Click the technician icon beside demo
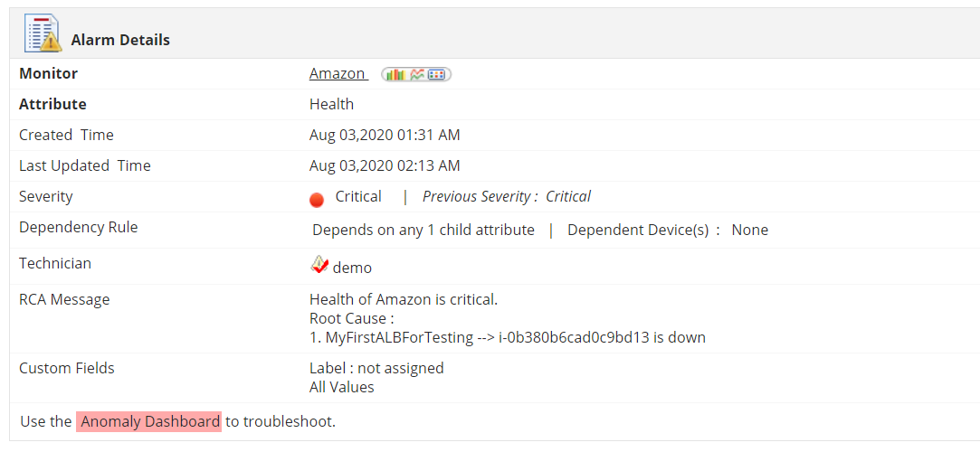 pos(319,264)
